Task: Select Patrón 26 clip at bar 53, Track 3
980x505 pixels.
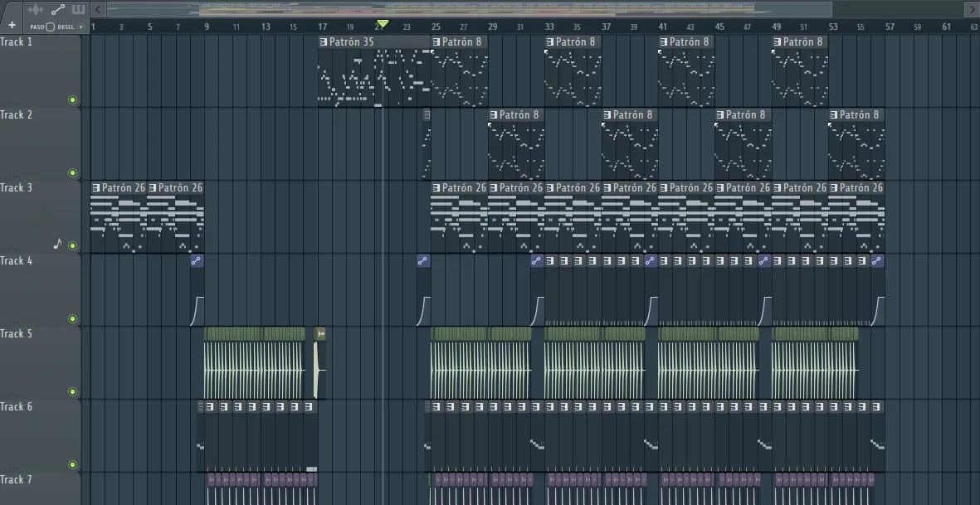Action: pos(856,217)
